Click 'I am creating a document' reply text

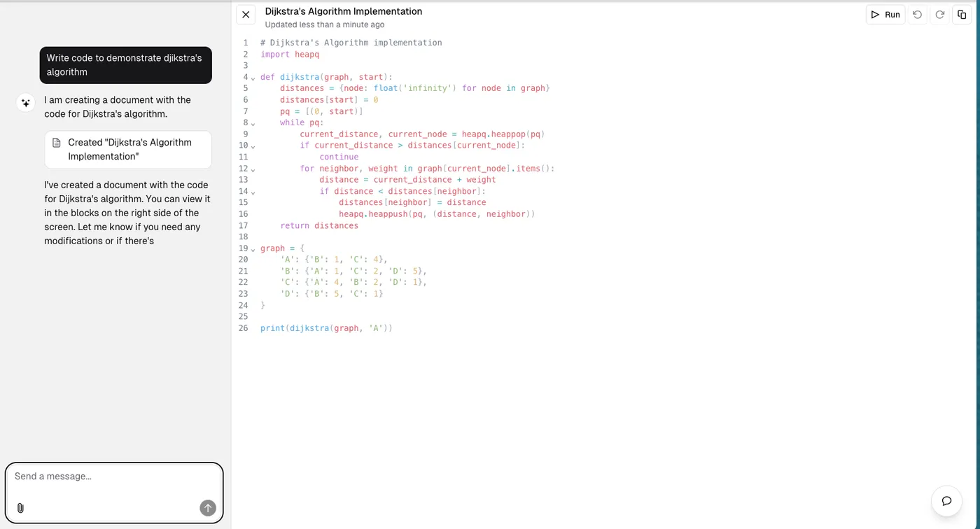118,106
